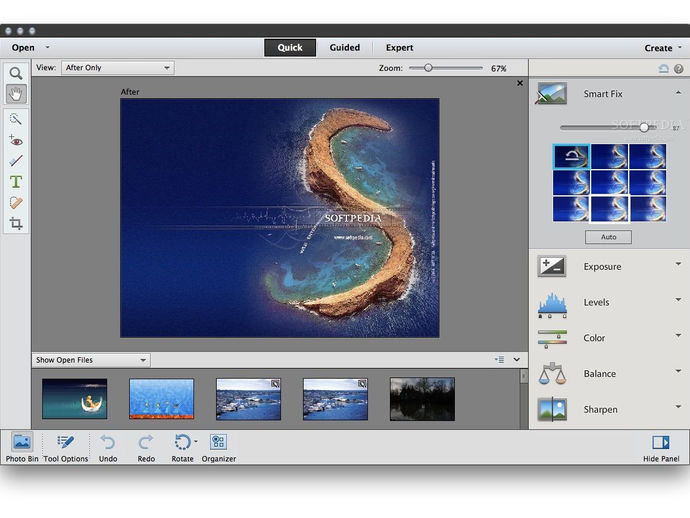Click the Exposure icon

click(x=552, y=266)
